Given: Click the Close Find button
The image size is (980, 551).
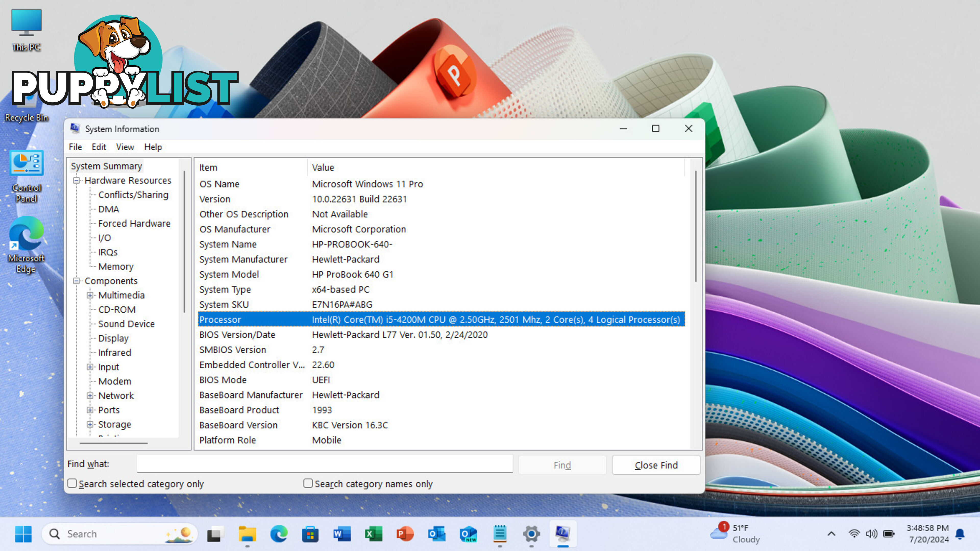Looking at the screenshot, I should tap(656, 465).
